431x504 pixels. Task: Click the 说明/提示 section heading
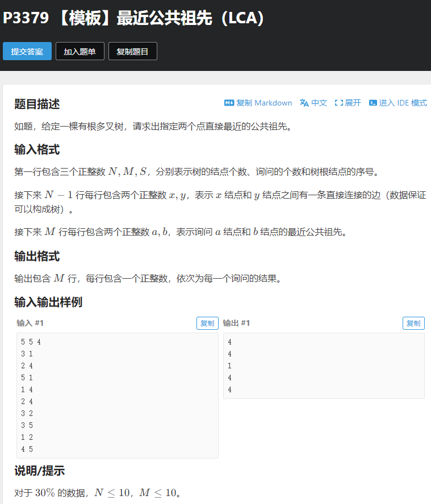[x=39, y=471]
